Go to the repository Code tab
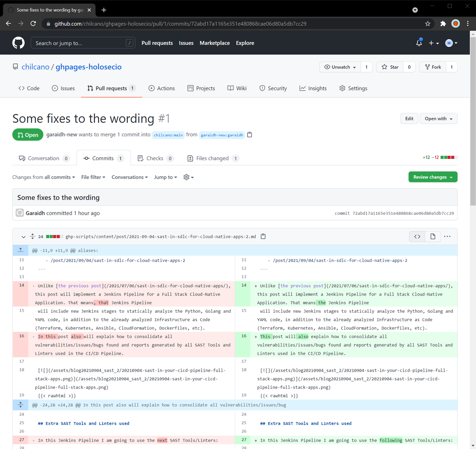This screenshot has height=449, width=476. 29,88
